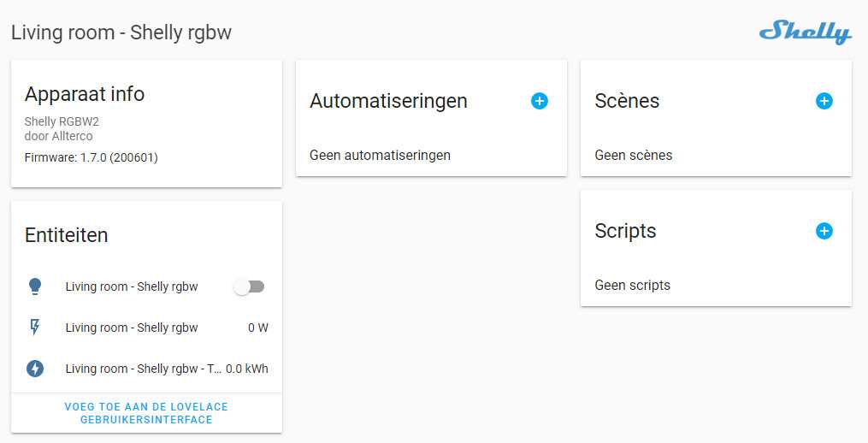This screenshot has height=443, width=868.
Task: Toggle the Living room Shelly rgbw light
Action: tap(250, 286)
